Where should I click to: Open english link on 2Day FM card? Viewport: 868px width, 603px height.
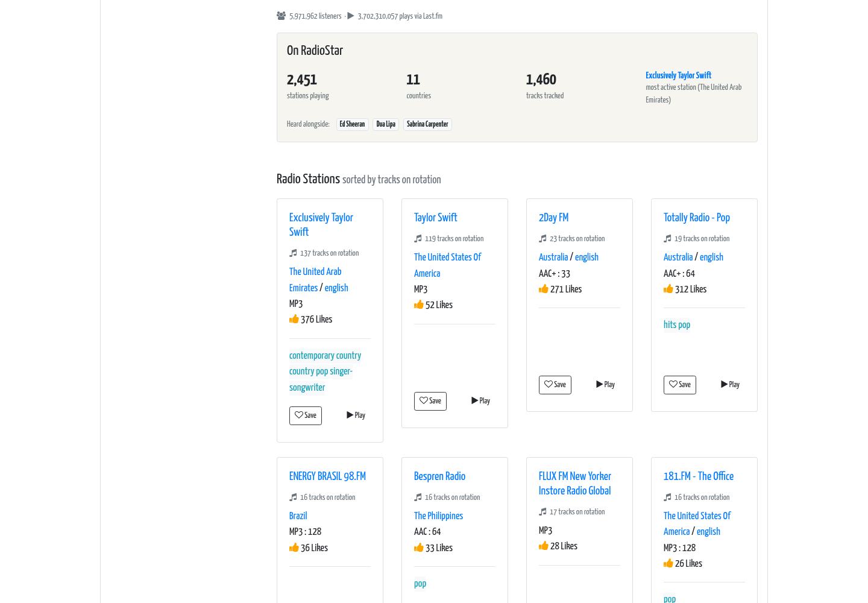click(x=587, y=257)
